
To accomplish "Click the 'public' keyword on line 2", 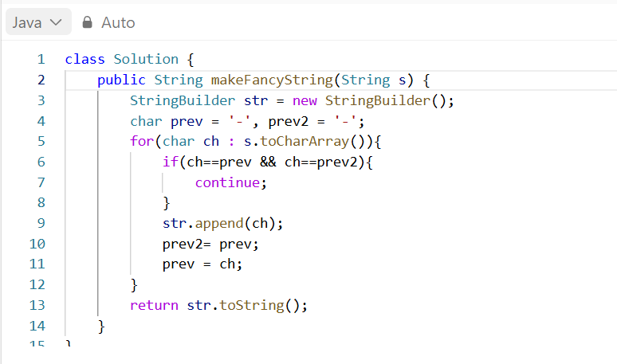I will pos(122,80).
